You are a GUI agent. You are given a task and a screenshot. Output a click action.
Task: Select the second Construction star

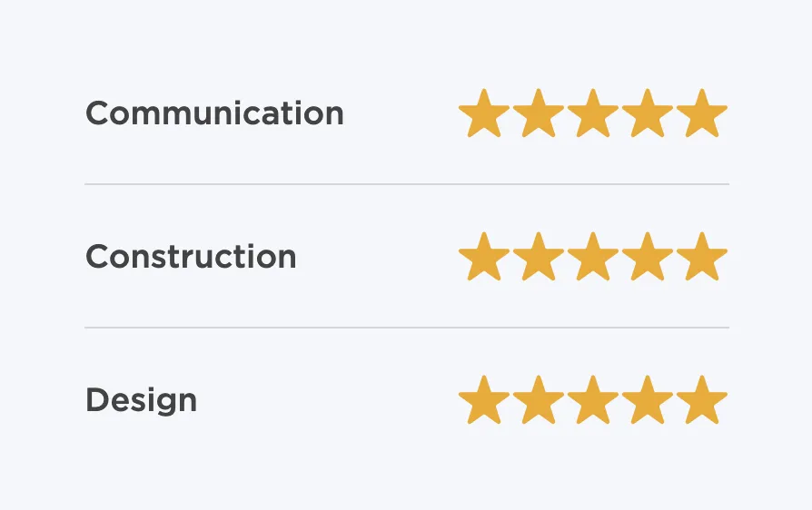538,257
